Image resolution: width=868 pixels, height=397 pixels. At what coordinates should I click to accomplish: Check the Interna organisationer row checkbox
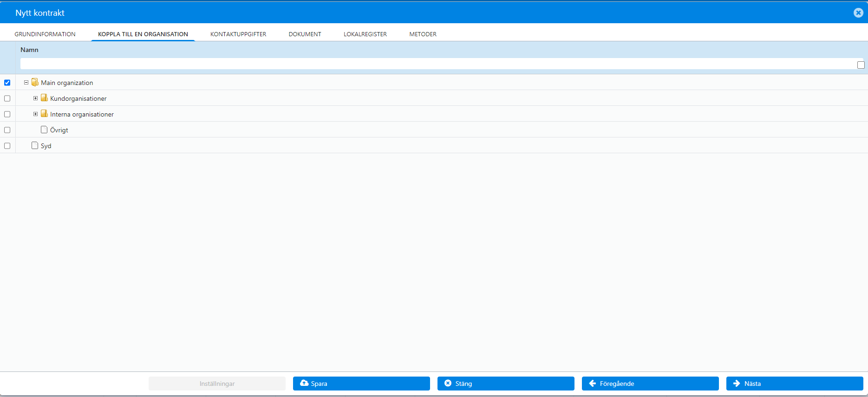pos(7,114)
